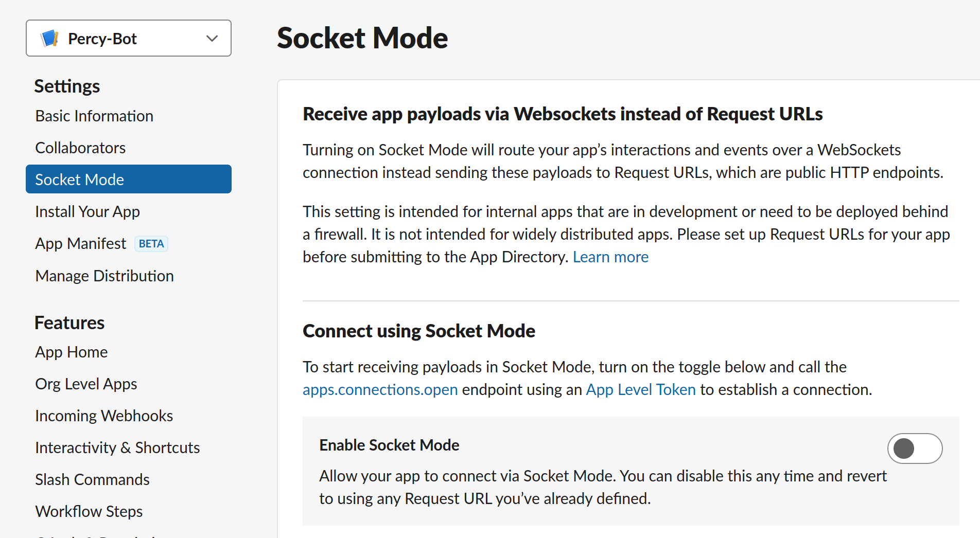The width and height of the screenshot is (980, 538).
Task: Navigate to Manage Distribution
Action: (x=104, y=276)
